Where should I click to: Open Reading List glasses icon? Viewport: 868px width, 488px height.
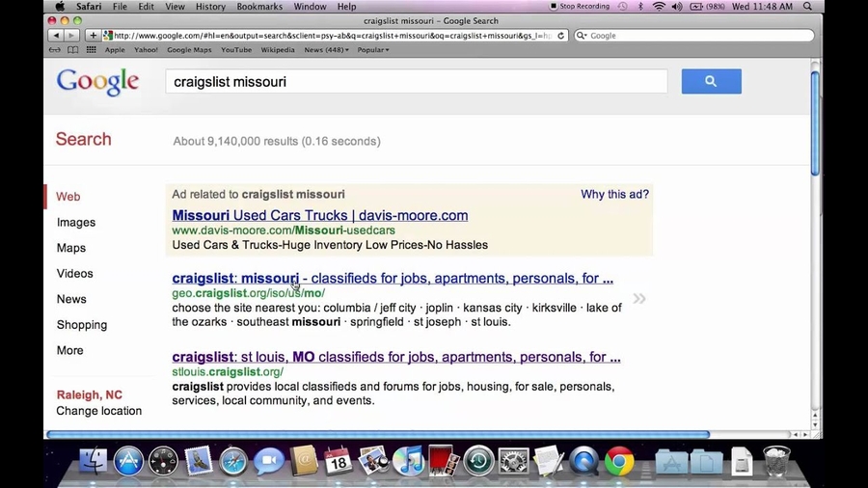click(x=54, y=50)
